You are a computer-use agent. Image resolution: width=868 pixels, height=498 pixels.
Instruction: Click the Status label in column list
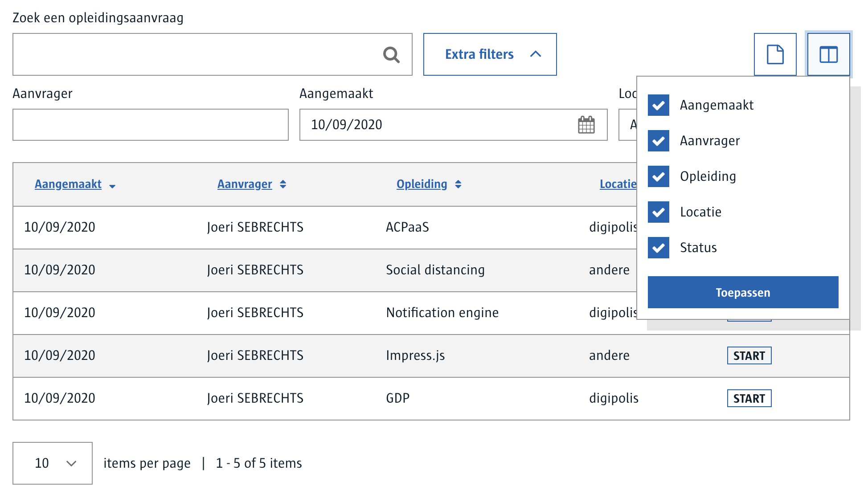pos(698,248)
